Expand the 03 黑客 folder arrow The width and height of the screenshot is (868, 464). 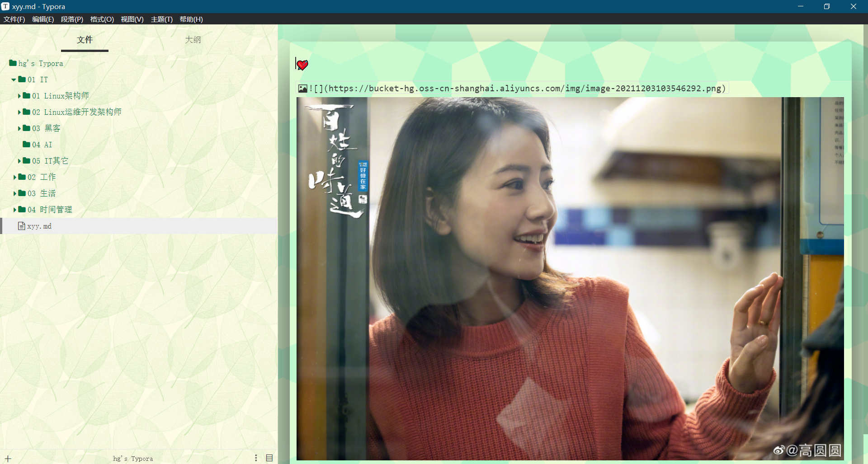coord(19,129)
